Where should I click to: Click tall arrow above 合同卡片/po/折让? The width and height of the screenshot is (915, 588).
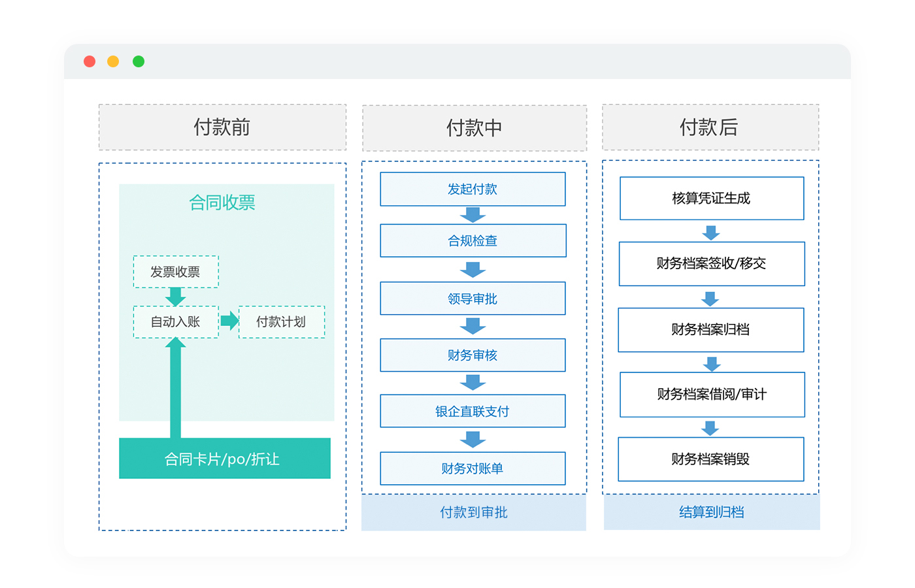(175, 388)
